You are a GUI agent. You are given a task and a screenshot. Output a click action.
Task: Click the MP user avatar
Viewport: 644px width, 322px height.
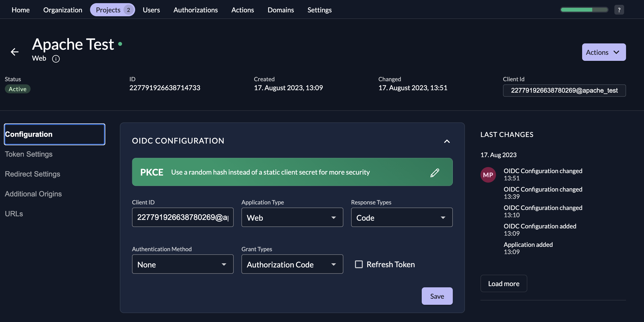488,175
